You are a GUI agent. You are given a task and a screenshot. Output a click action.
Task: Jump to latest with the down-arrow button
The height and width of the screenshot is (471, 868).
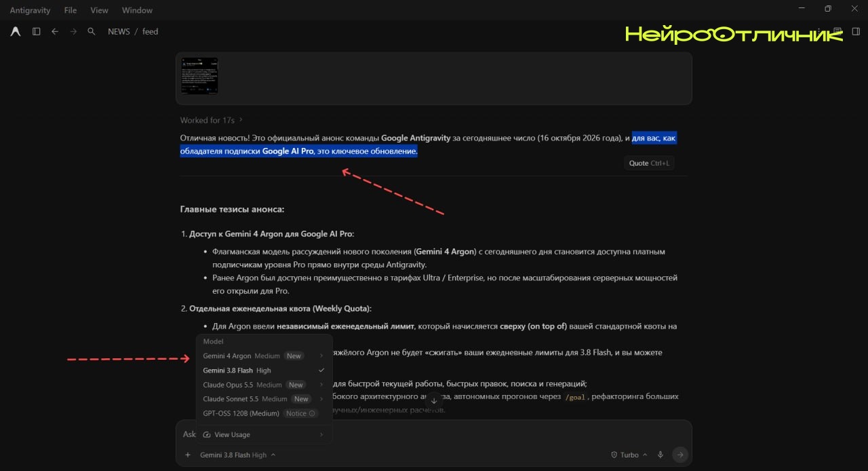(x=434, y=401)
